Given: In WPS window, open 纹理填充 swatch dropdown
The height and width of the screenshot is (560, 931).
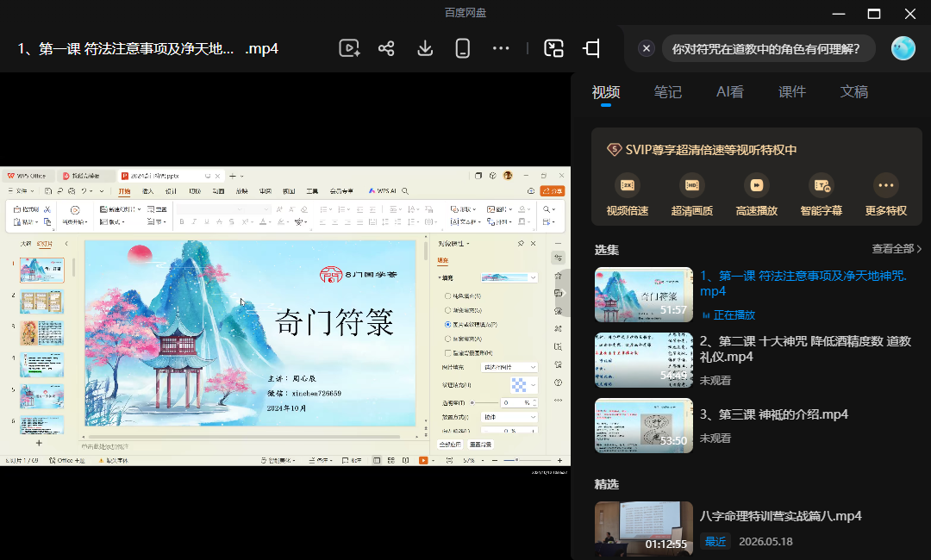Looking at the screenshot, I should click(524, 385).
